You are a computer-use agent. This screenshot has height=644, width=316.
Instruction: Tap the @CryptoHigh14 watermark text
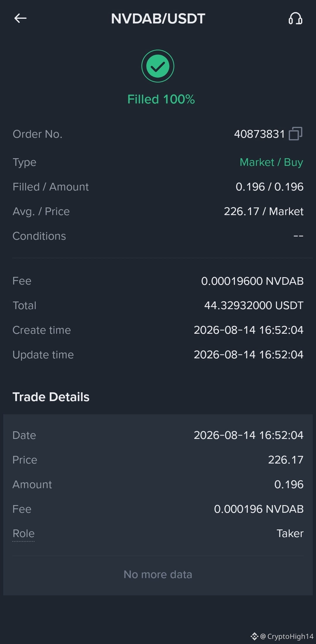pos(287,636)
